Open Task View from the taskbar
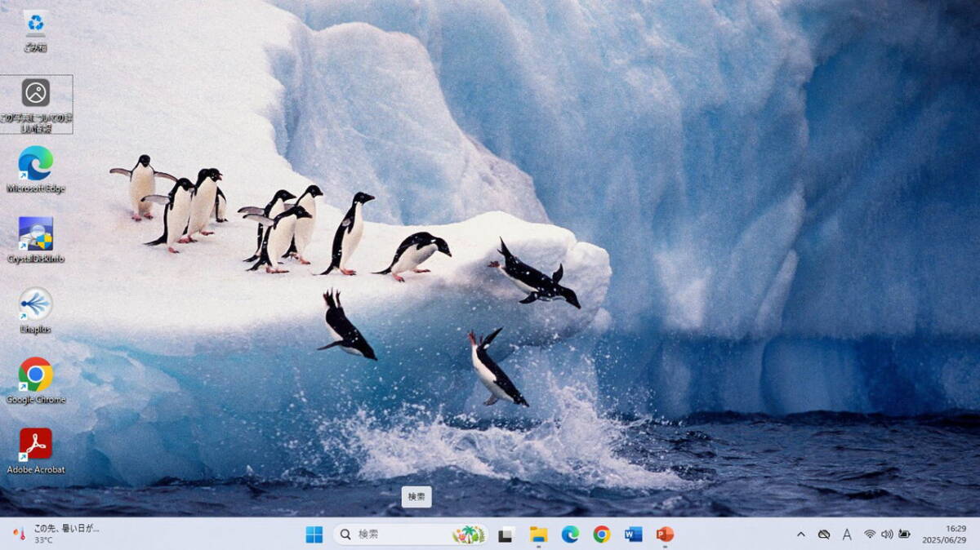The image size is (980, 550). [506, 534]
